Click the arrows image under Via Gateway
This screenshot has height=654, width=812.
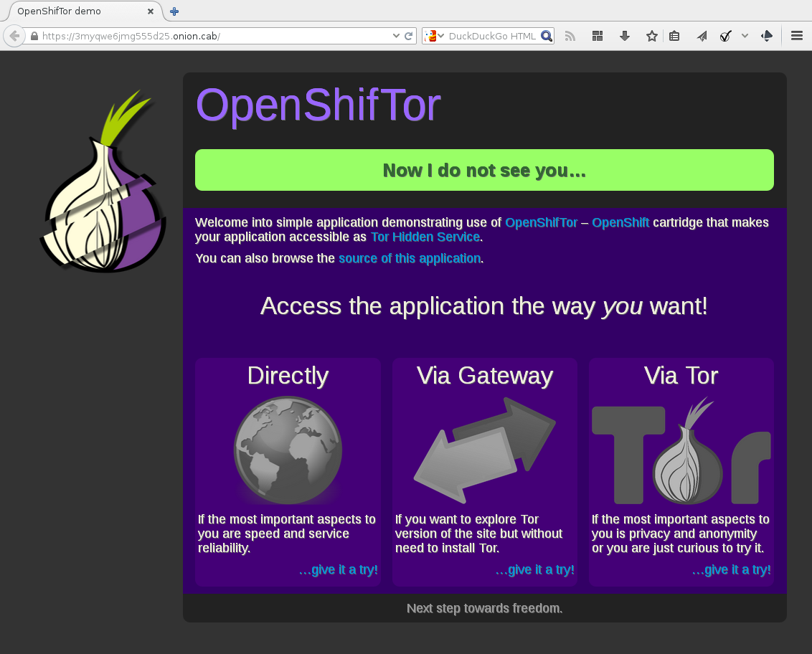pyautogui.click(x=484, y=450)
